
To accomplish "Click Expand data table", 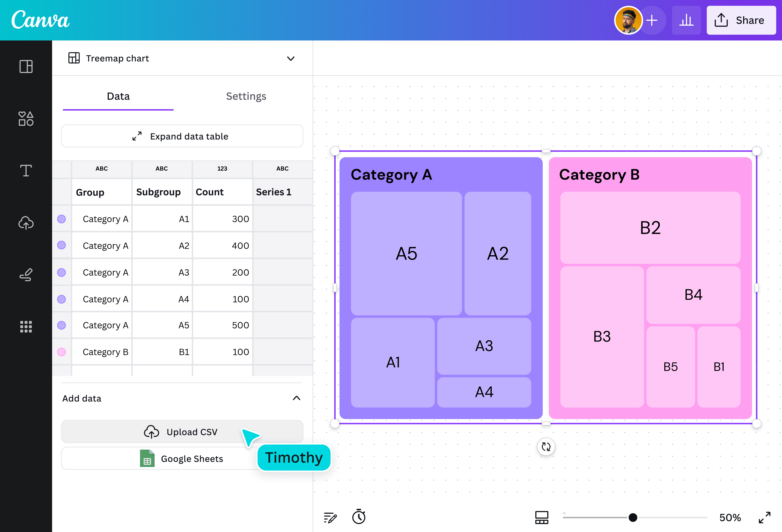I will pyautogui.click(x=182, y=136).
